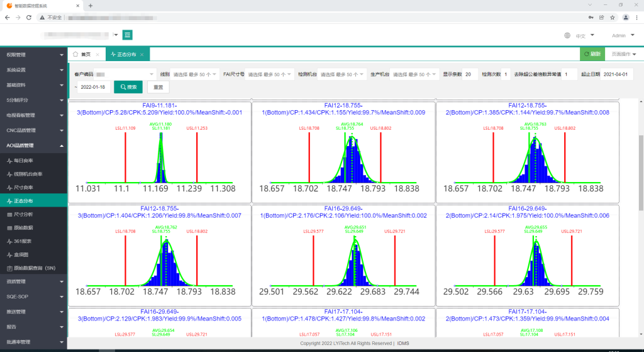Open the 线别 multi-select dropdown

tap(195, 74)
